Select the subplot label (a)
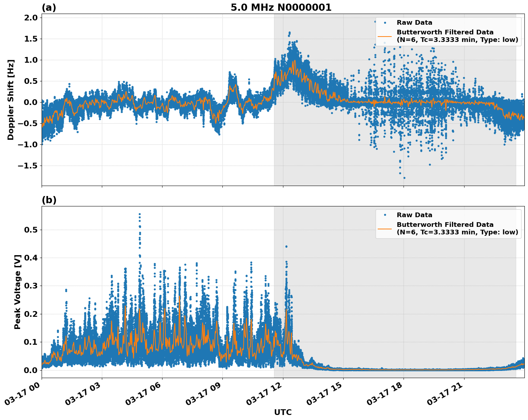This screenshot has width=528, height=420. (x=48, y=6)
